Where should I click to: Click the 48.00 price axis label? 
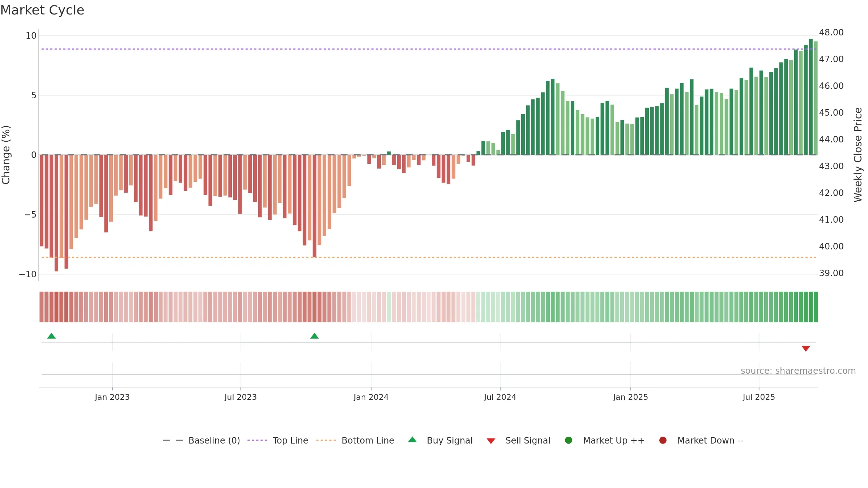pos(831,33)
